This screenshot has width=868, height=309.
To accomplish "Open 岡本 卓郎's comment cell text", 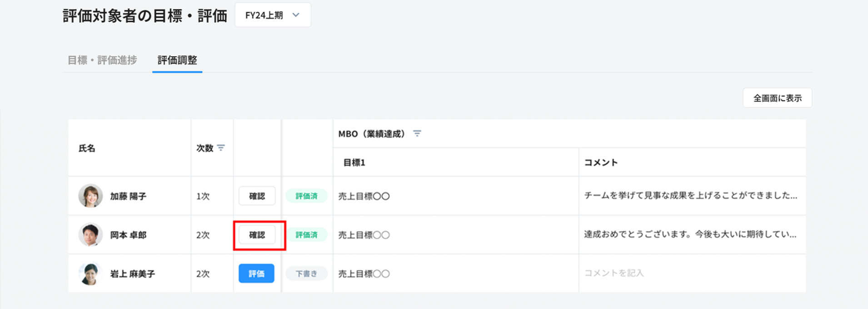I will click(690, 235).
